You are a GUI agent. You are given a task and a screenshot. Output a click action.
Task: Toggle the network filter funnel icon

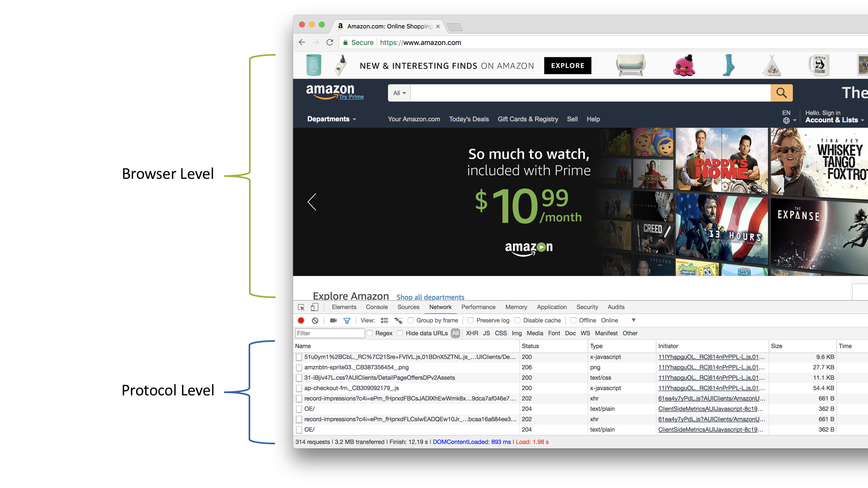click(347, 321)
